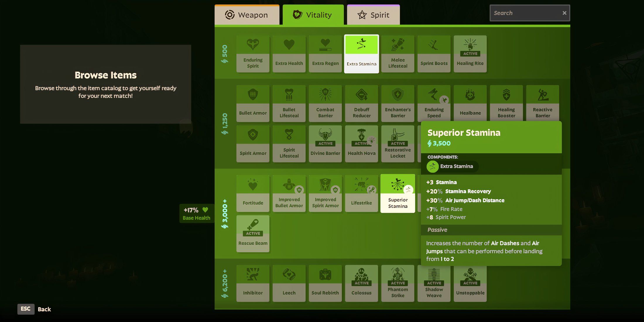644x322 pixels.
Task: Choose the Extra Health item
Action: click(289, 54)
